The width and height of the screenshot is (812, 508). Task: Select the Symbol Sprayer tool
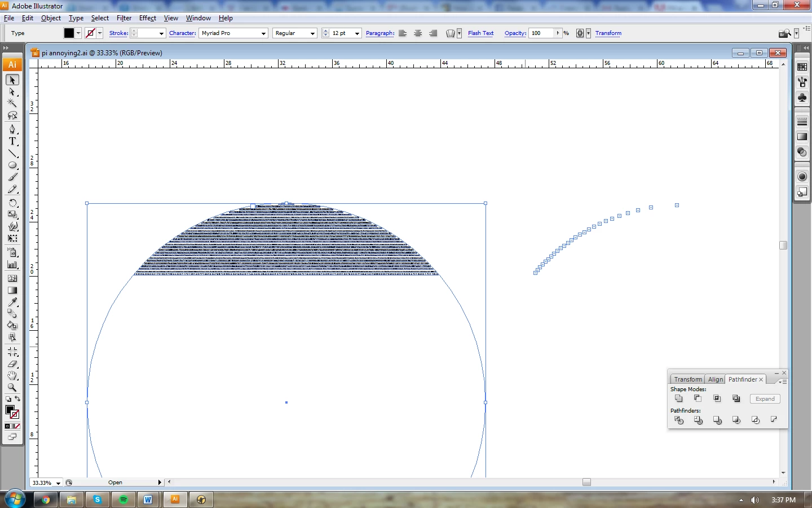click(12, 252)
